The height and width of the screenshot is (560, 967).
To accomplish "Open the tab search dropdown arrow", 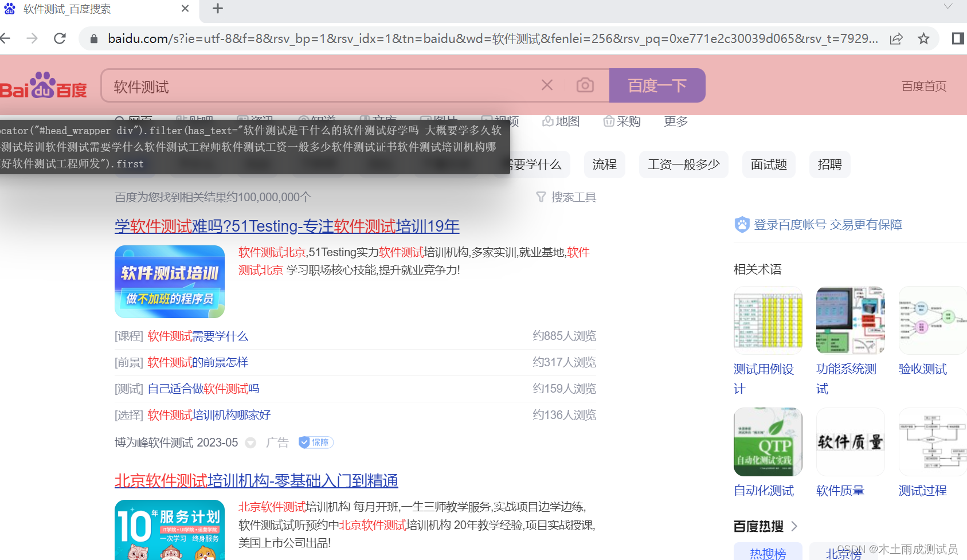I will pos(948,7).
